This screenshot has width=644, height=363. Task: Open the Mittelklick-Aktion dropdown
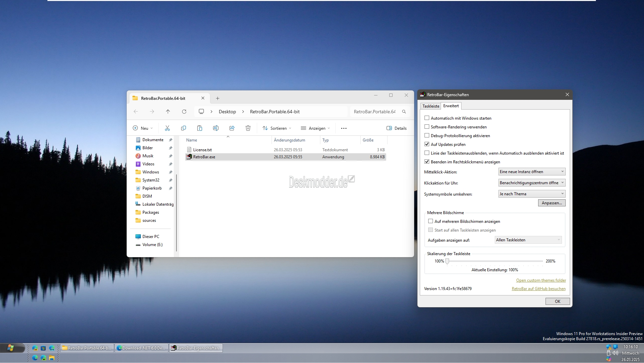pos(532,172)
